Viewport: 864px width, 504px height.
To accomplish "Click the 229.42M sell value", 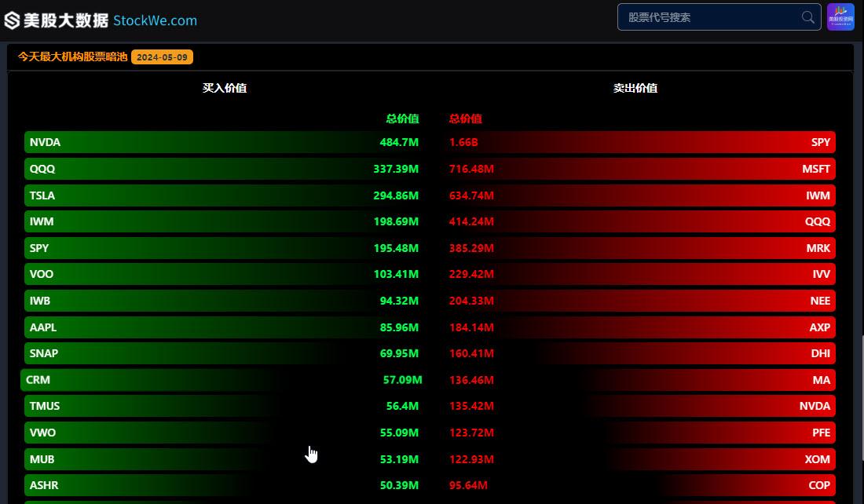I will click(x=472, y=274).
